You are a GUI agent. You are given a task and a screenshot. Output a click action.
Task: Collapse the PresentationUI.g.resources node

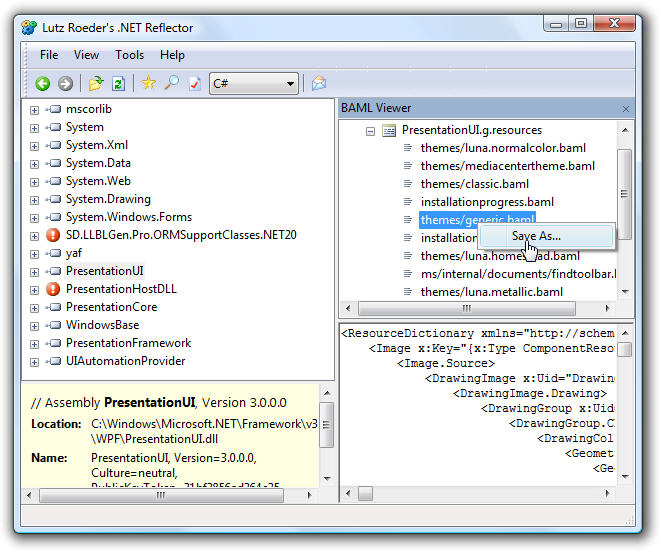(x=370, y=131)
